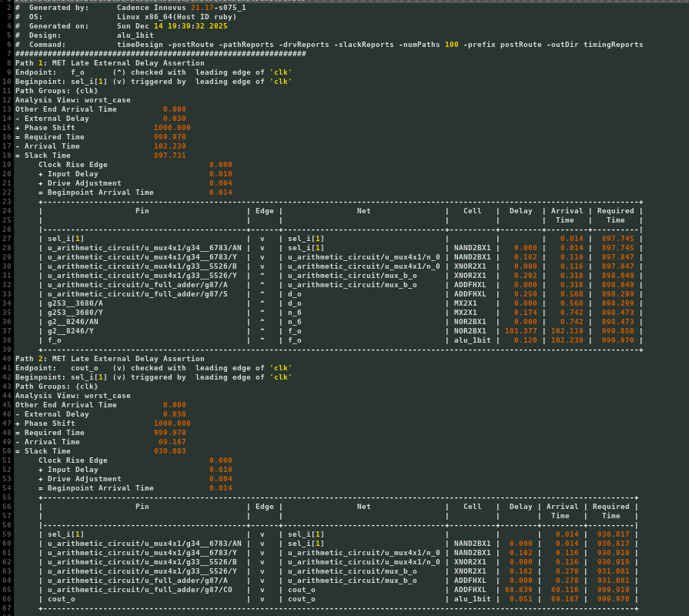The width and height of the screenshot is (689, 616).
Task: Click the "Pin" column header in Path 1 table
Action: tap(142, 210)
